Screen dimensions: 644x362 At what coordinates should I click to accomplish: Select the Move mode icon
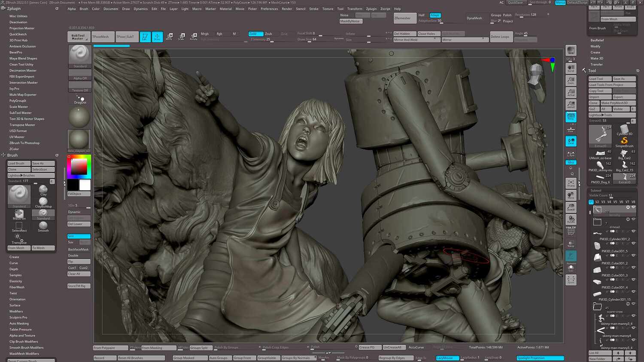click(x=170, y=37)
